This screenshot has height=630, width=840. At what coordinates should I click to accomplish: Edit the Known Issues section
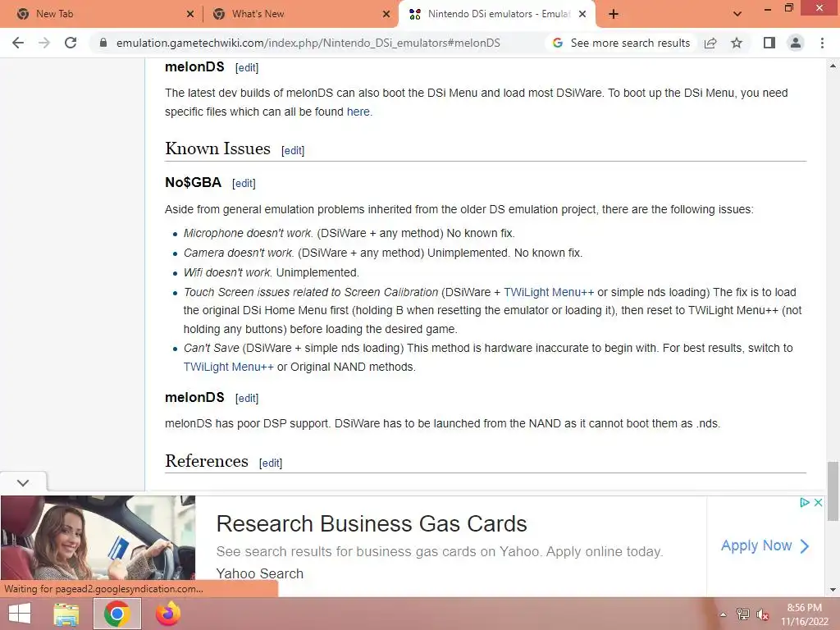(293, 151)
